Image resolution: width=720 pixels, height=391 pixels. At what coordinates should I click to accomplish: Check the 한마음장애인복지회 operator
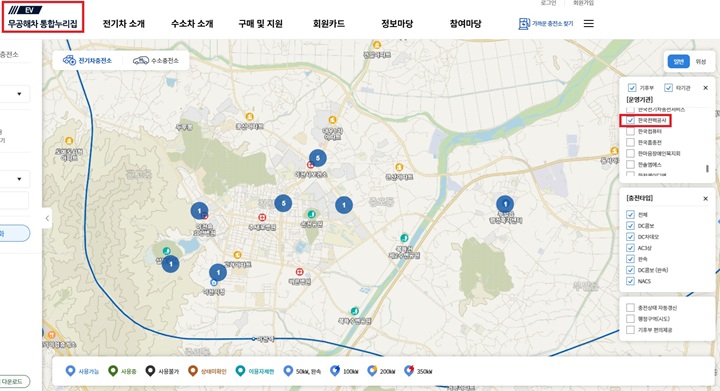coord(630,153)
